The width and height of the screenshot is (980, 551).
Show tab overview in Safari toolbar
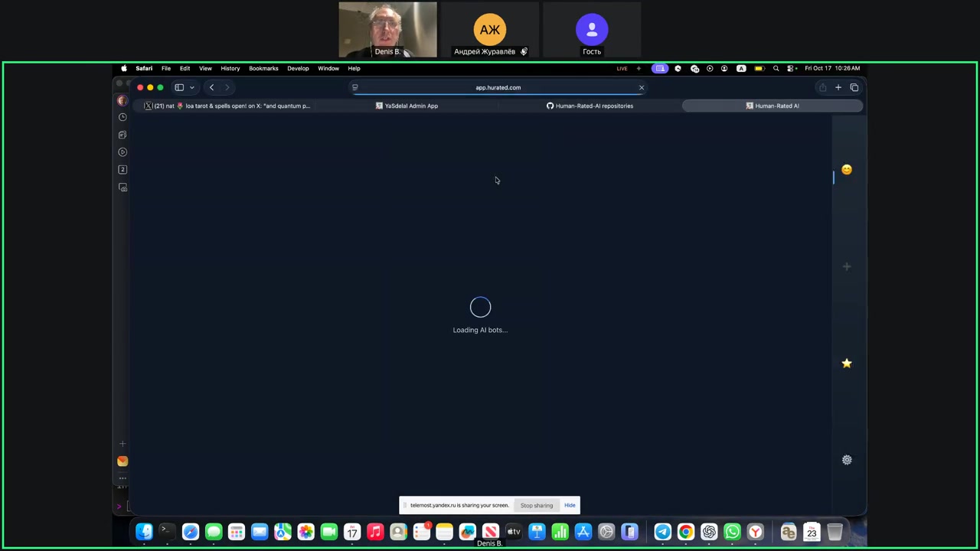pyautogui.click(x=854, y=87)
